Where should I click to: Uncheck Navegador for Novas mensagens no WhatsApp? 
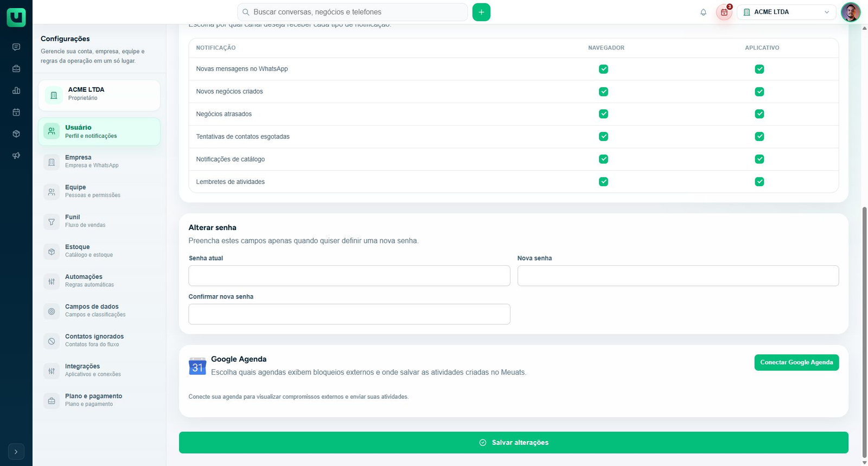pos(603,69)
